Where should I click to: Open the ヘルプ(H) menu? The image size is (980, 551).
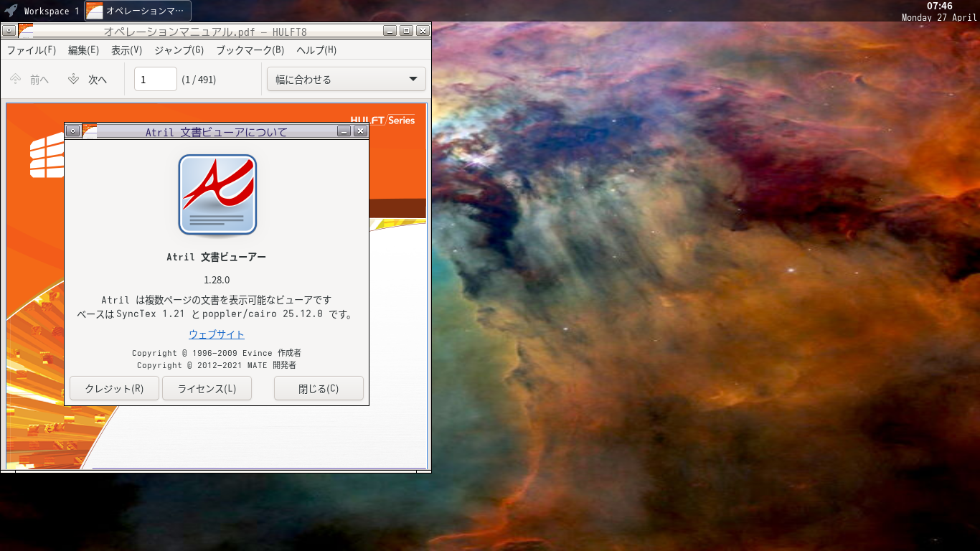coord(316,50)
